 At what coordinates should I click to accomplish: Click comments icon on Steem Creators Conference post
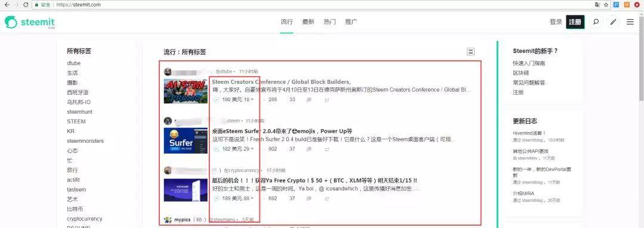point(309,99)
